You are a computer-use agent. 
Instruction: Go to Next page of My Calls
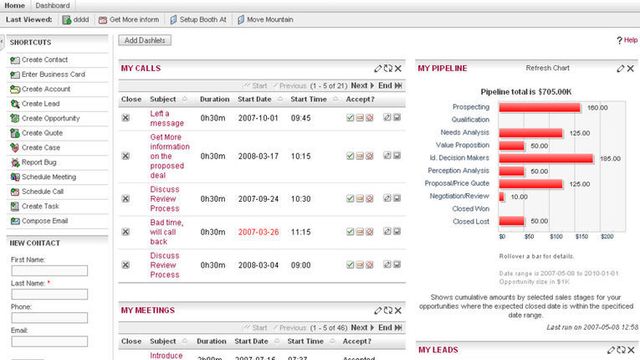(x=362, y=86)
